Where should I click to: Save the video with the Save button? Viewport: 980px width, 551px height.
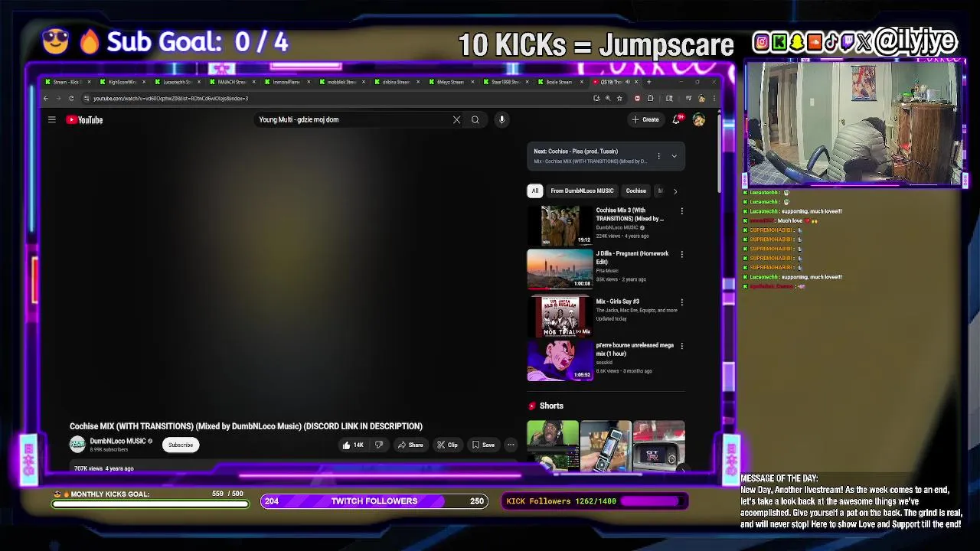click(x=483, y=445)
